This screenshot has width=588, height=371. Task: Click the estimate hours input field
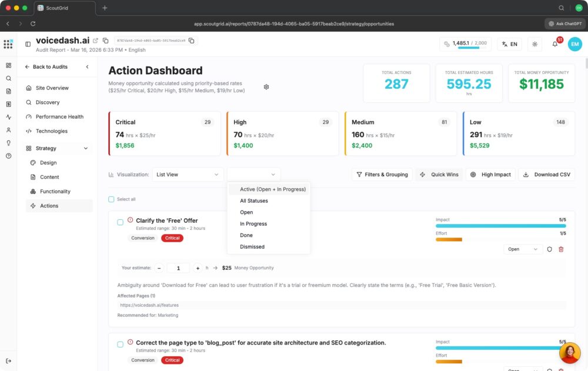coord(178,268)
